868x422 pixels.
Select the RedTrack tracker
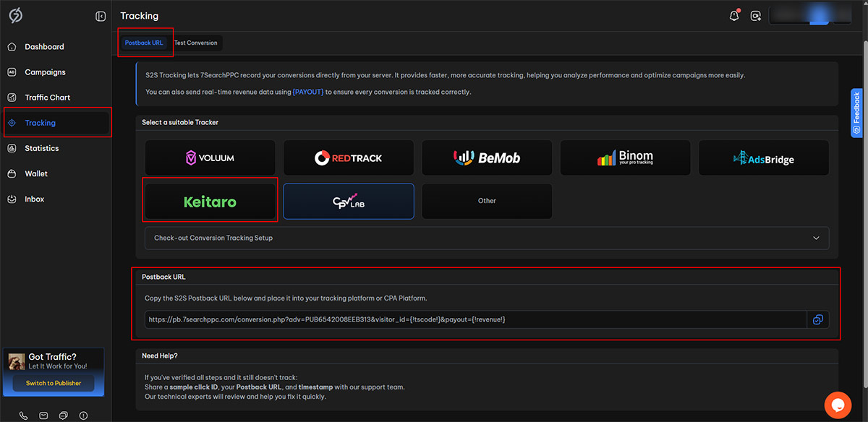click(349, 158)
